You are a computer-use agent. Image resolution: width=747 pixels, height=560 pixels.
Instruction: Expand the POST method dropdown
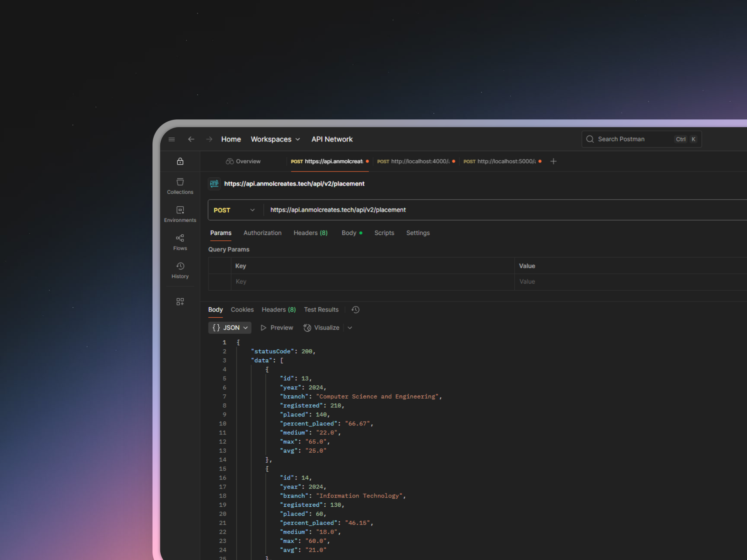pos(252,210)
